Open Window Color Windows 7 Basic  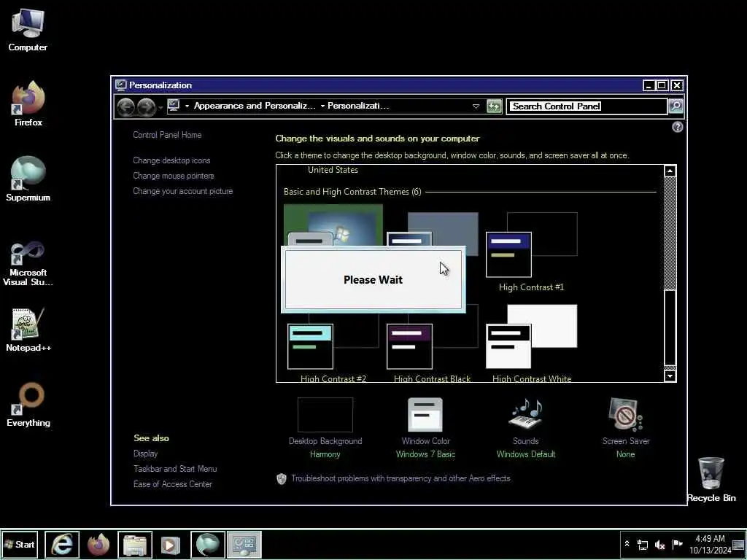(425, 427)
